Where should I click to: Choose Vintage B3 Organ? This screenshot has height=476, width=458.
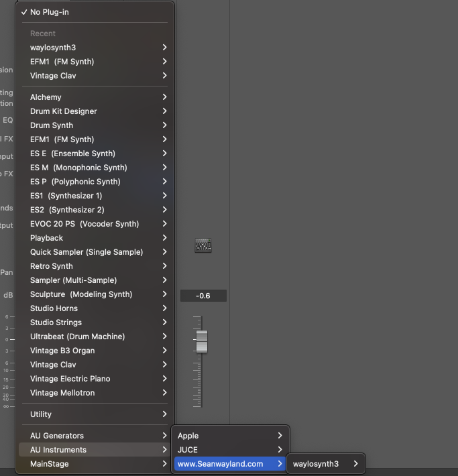click(x=95, y=351)
